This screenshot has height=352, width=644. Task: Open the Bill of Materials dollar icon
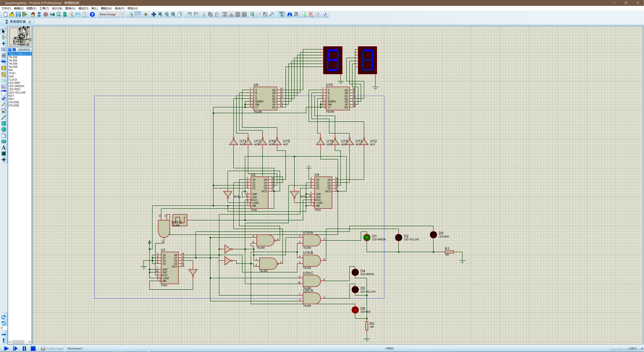71,14
